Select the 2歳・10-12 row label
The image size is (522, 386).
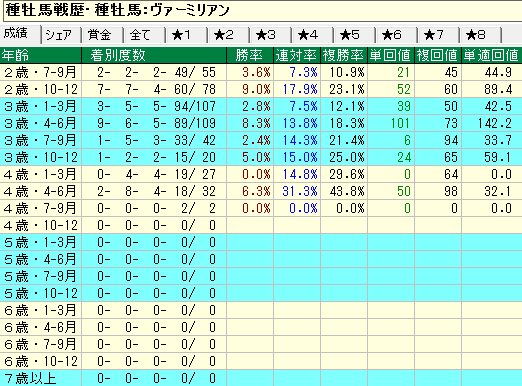41,89
